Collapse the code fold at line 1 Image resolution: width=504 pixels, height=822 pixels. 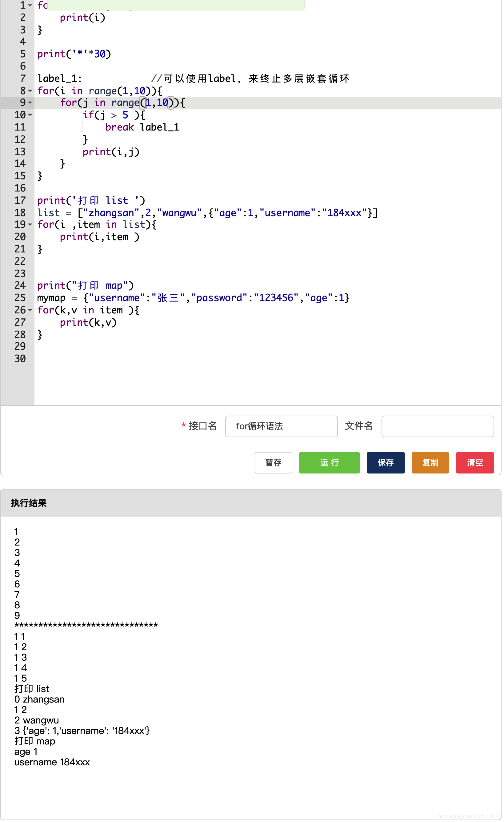tap(30, 5)
